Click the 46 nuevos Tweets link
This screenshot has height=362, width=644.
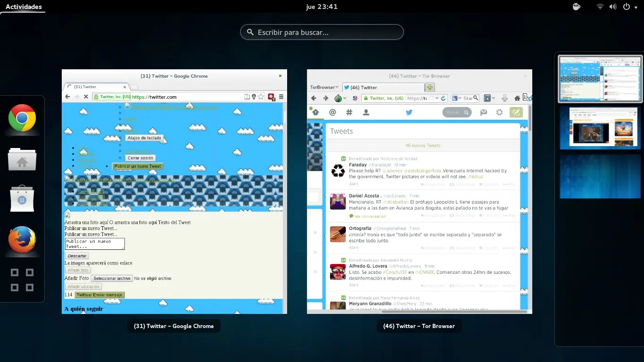(x=422, y=146)
